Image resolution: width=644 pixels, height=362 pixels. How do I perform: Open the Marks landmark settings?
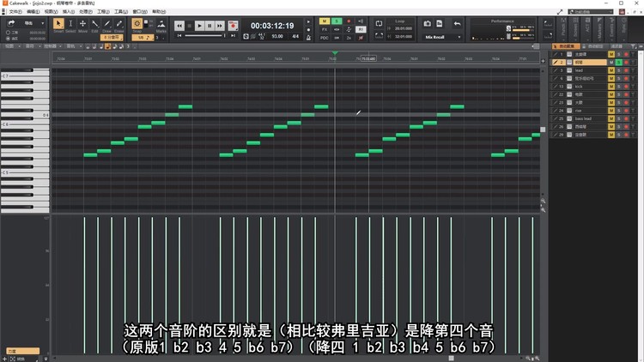[x=161, y=25]
